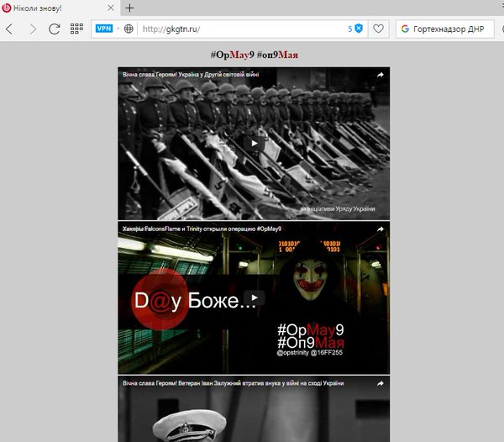Click the Google search box with Гортехнадзор ДНР
Image resolution: width=504 pixels, height=442 pixels.
(x=445, y=29)
